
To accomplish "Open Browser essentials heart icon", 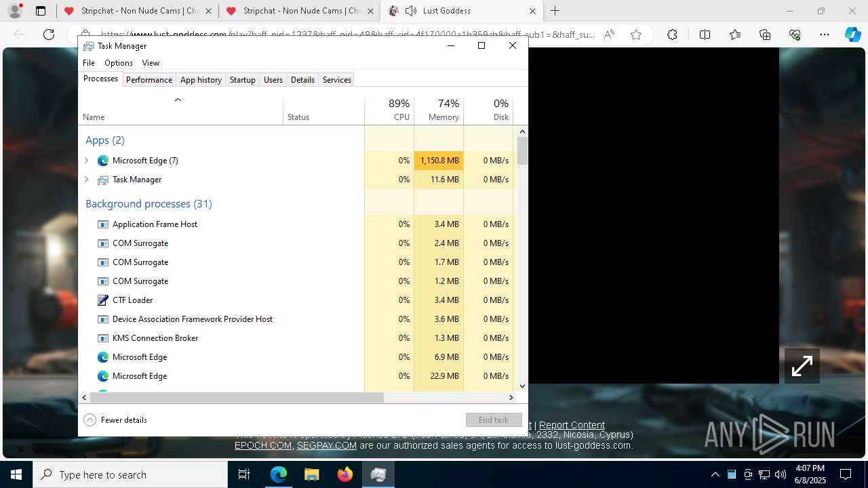I will (x=795, y=35).
